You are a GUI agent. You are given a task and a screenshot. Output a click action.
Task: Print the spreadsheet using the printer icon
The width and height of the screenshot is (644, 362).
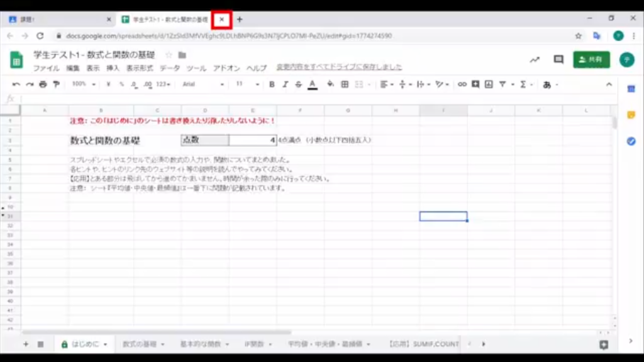pos(43,84)
